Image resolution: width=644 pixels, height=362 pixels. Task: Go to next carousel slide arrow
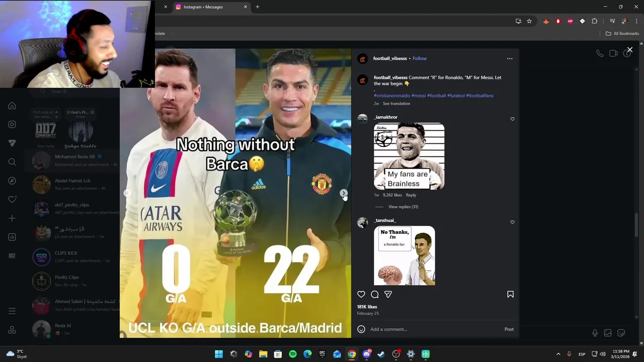343,193
